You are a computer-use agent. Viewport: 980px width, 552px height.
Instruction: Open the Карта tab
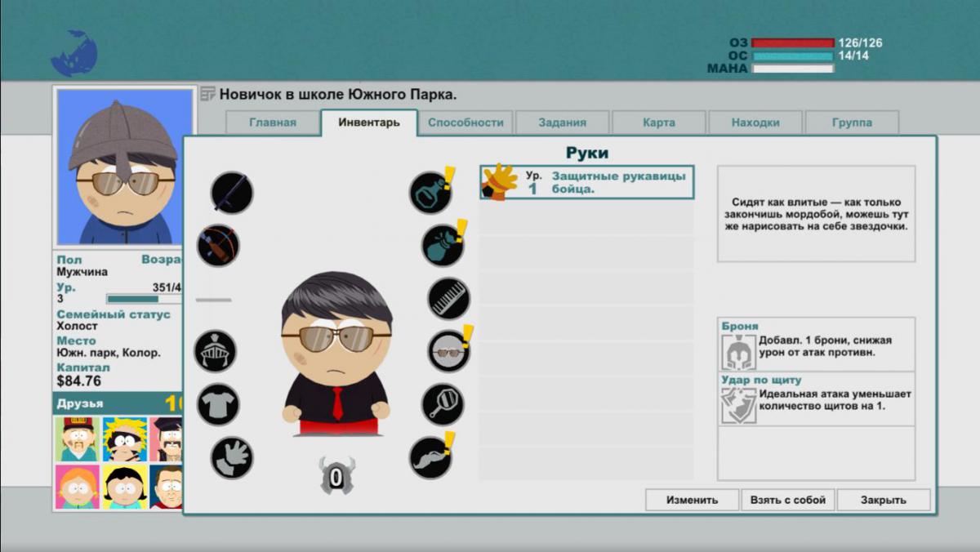(659, 122)
